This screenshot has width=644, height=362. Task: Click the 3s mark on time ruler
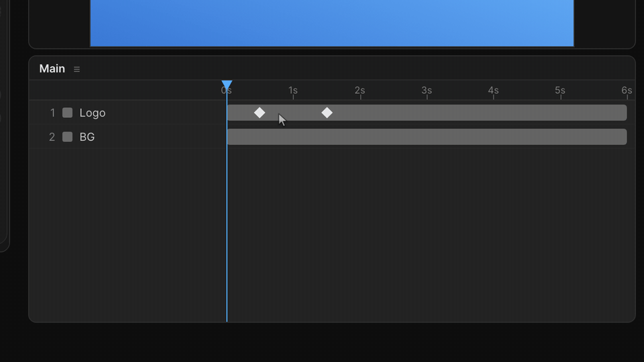click(x=427, y=90)
